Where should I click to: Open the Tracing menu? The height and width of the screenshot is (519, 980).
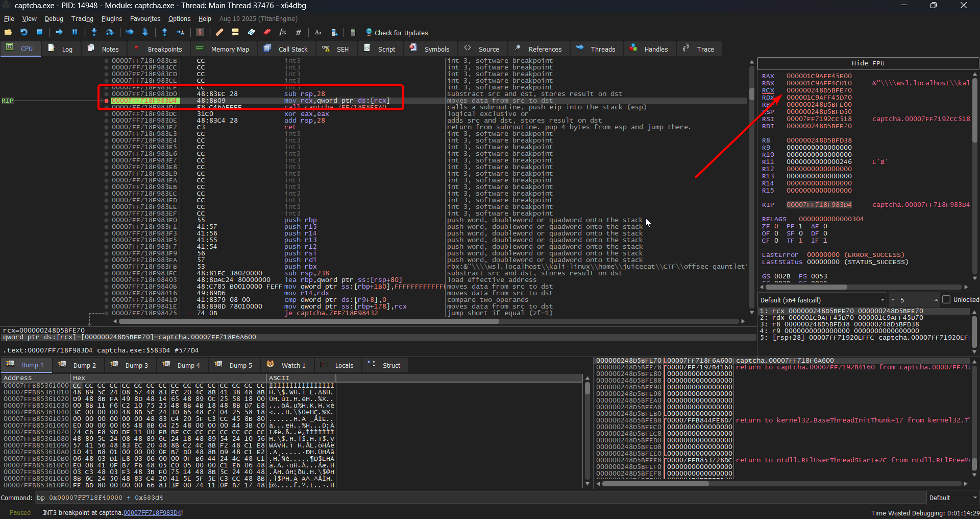pyautogui.click(x=82, y=19)
